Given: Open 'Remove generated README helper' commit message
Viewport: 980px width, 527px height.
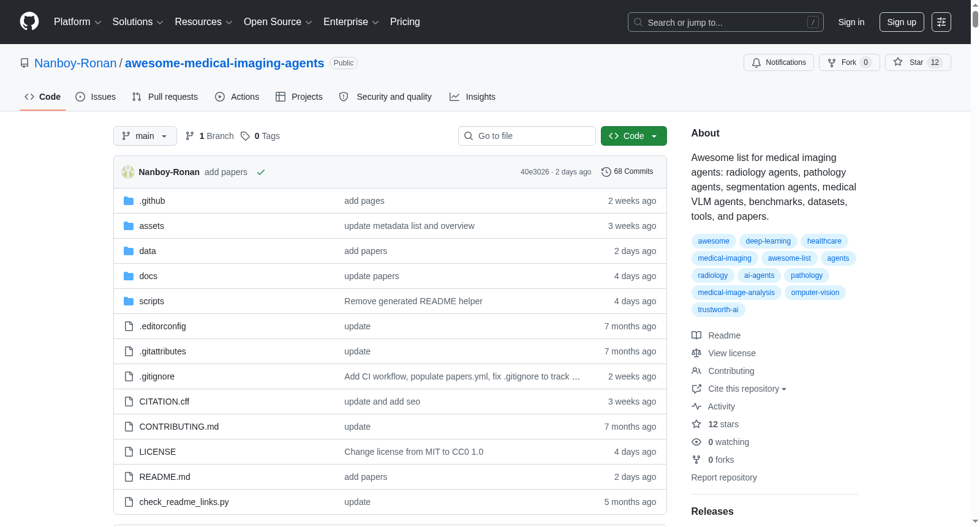Looking at the screenshot, I should (413, 301).
